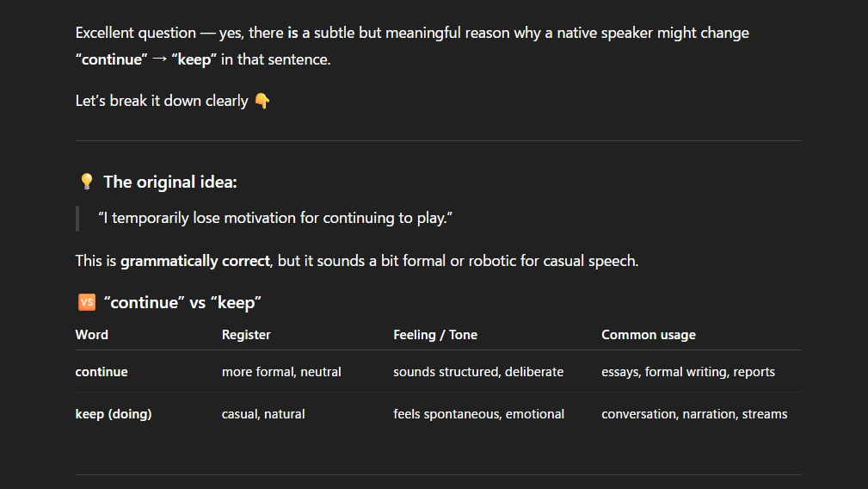The image size is (868, 489).
Task: Click the "keep (doing)" table row label
Action: (x=114, y=414)
